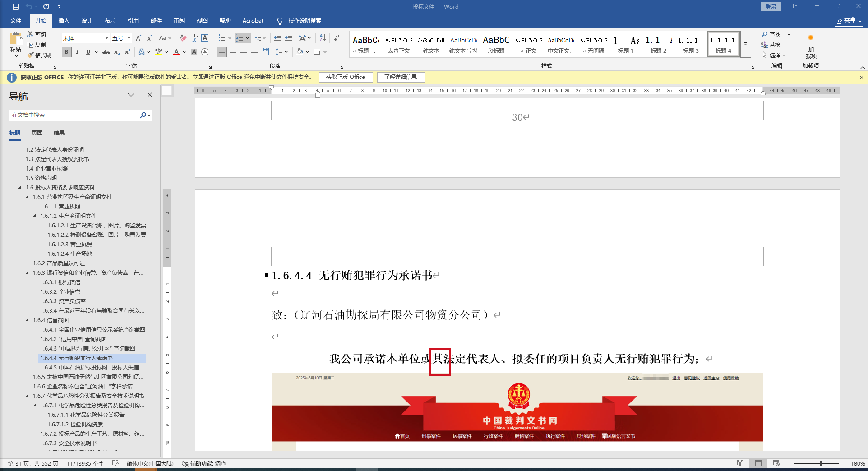Image resolution: width=868 pixels, height=471 pixels.
Task: Open the phonetic guide (wén) tool
Action: [194, 38]
